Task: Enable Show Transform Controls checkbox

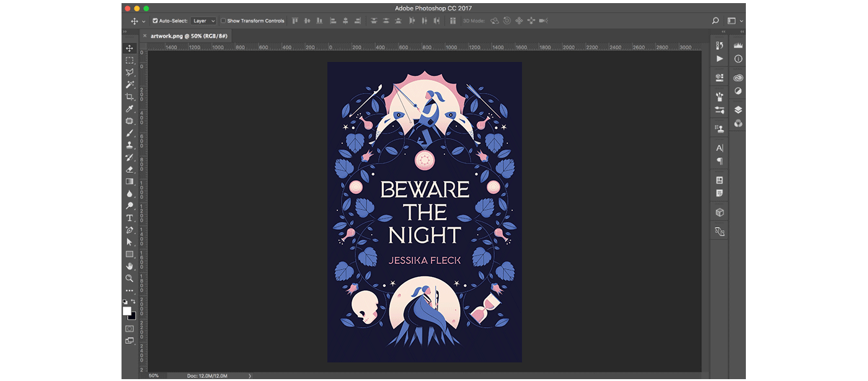Action: pos(223,20)
